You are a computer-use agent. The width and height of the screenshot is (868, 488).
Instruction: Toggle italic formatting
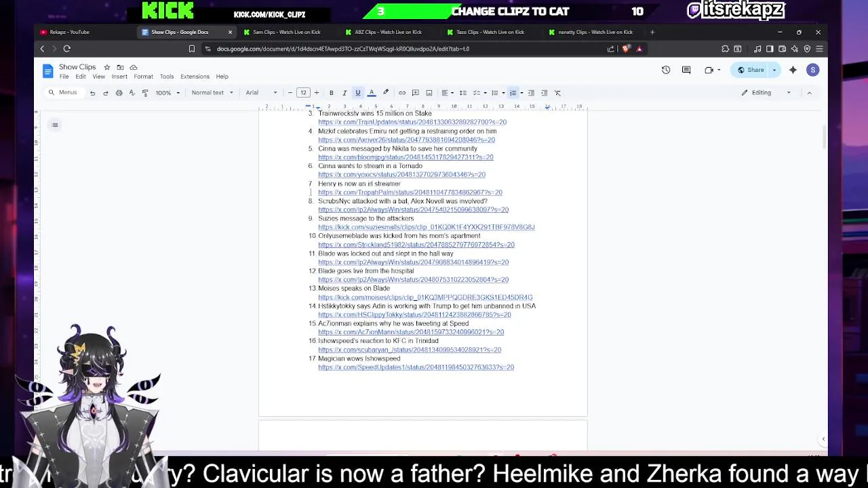click(x=344, y=93)
